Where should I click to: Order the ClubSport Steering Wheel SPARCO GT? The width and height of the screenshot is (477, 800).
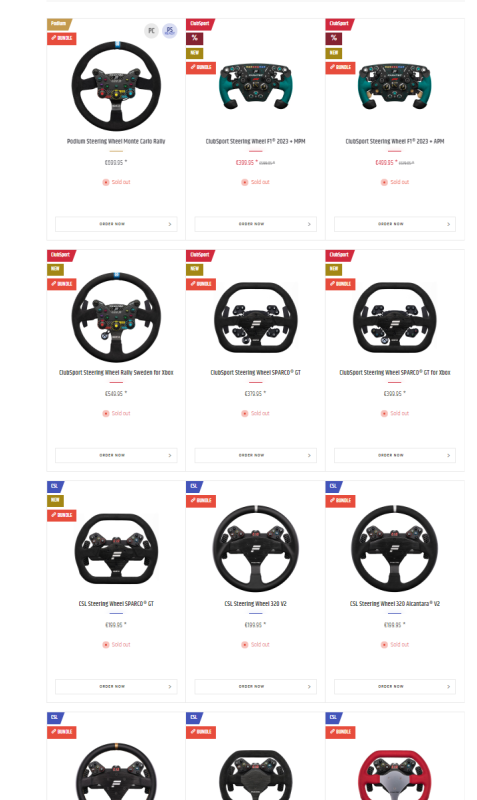tap(256, 455)
